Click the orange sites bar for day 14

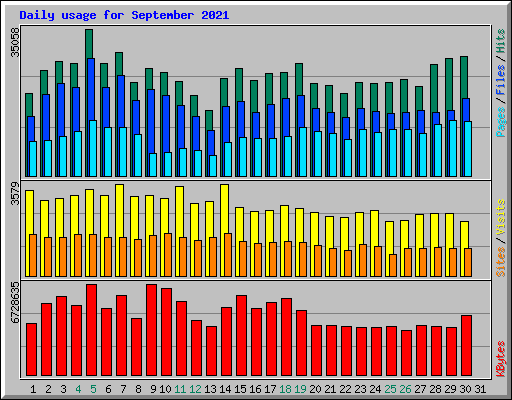pos(228,255)
